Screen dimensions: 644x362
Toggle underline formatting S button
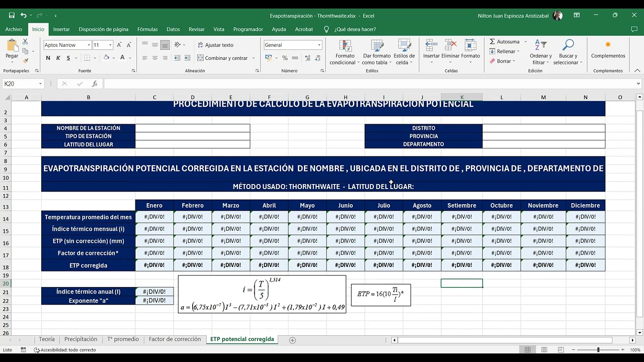coord(68,58)
